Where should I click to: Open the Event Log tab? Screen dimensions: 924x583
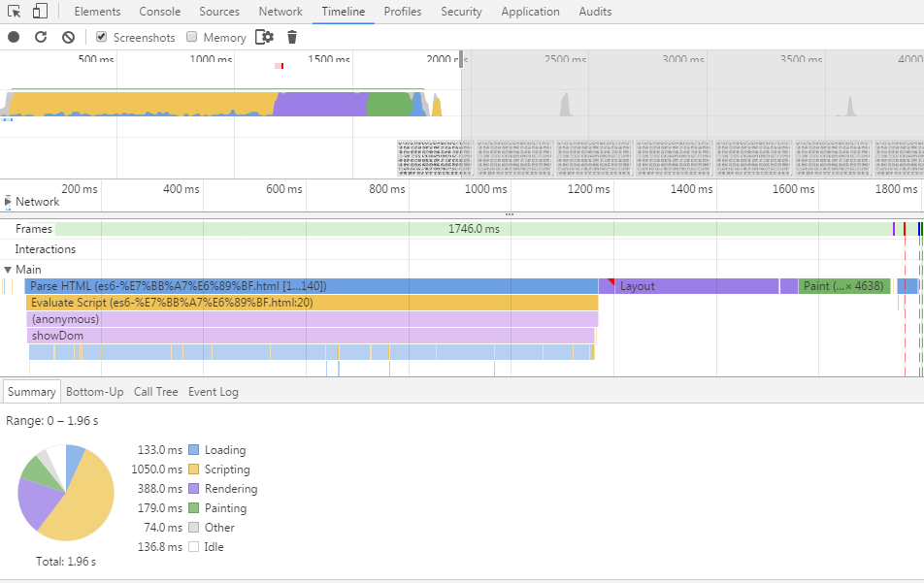click(214, 392)
